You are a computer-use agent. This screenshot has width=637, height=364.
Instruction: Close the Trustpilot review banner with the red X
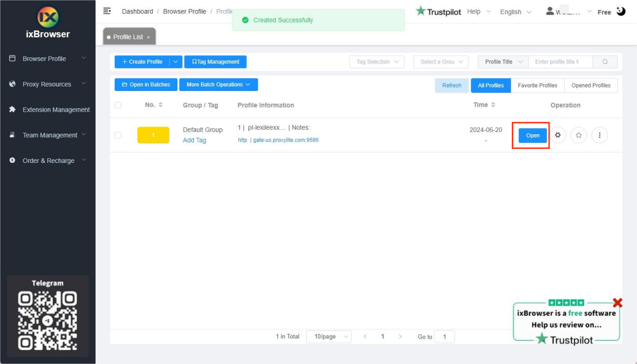pyautogui.click(x=618, y=303)
